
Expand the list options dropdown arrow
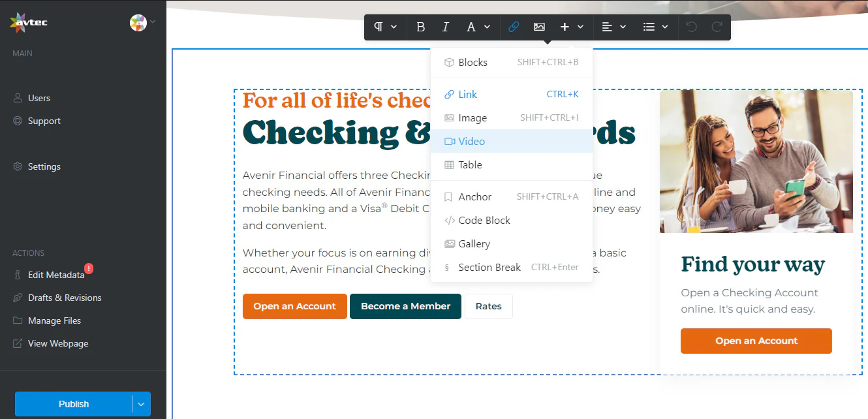coord(664,27)
